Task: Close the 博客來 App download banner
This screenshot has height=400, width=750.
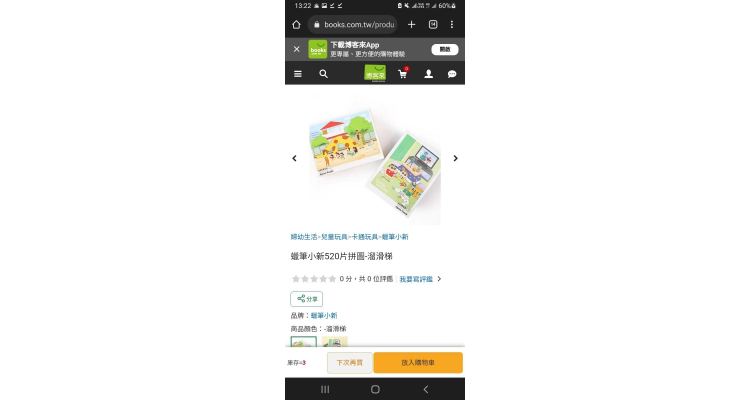Action: coord(297,49)
